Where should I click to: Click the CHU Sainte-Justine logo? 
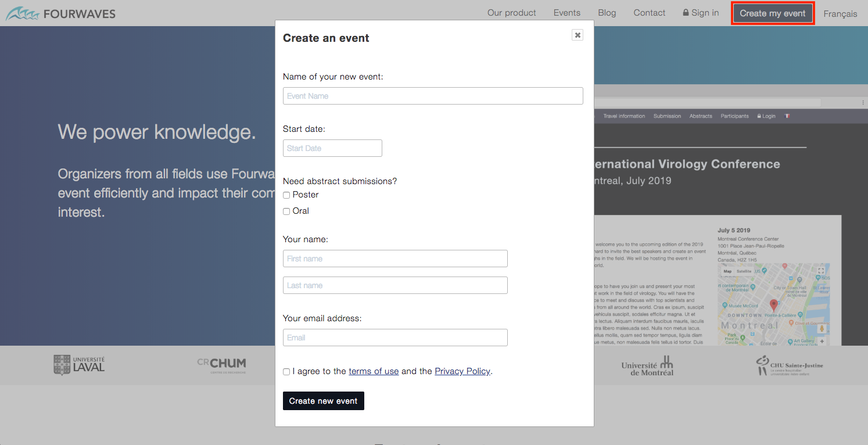[789, 365]
